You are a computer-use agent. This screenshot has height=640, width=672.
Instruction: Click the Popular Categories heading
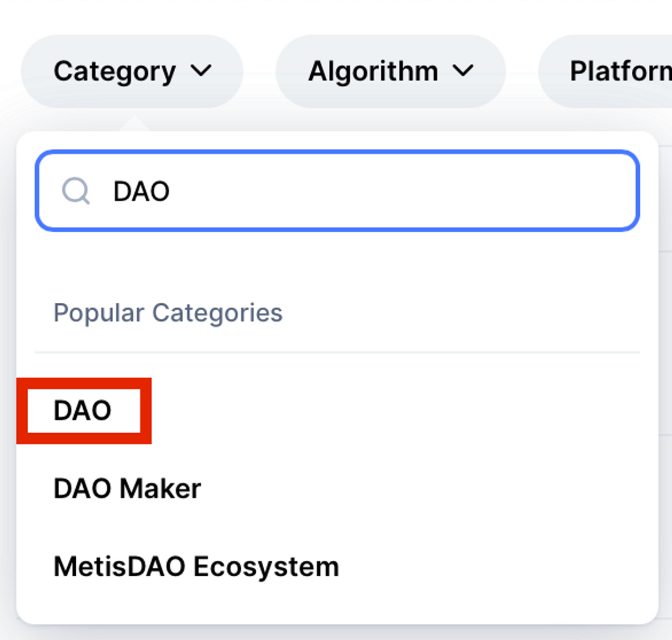tap(168, 313)
